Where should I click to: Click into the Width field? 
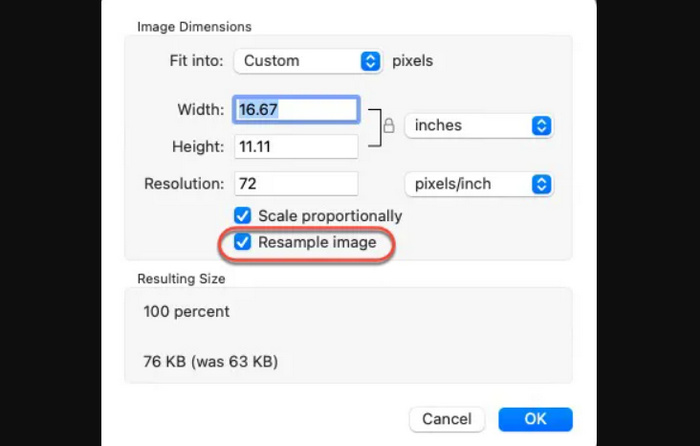296,109
